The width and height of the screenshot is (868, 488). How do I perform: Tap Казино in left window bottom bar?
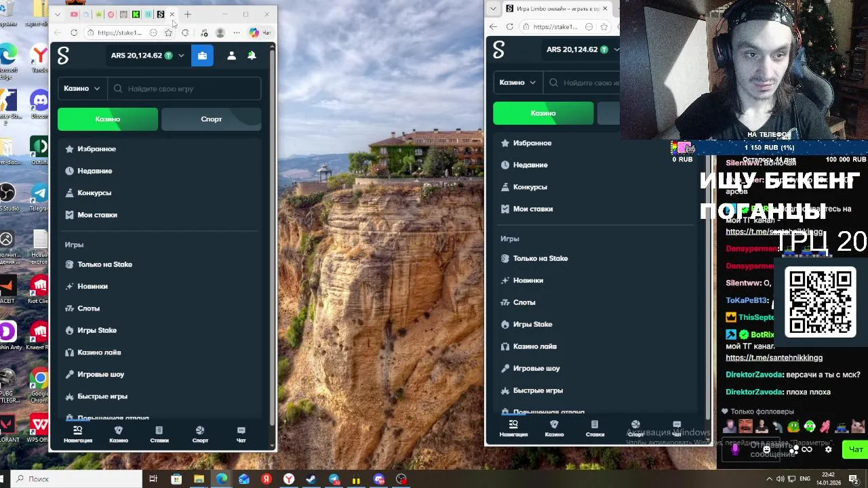click(119, 434)
